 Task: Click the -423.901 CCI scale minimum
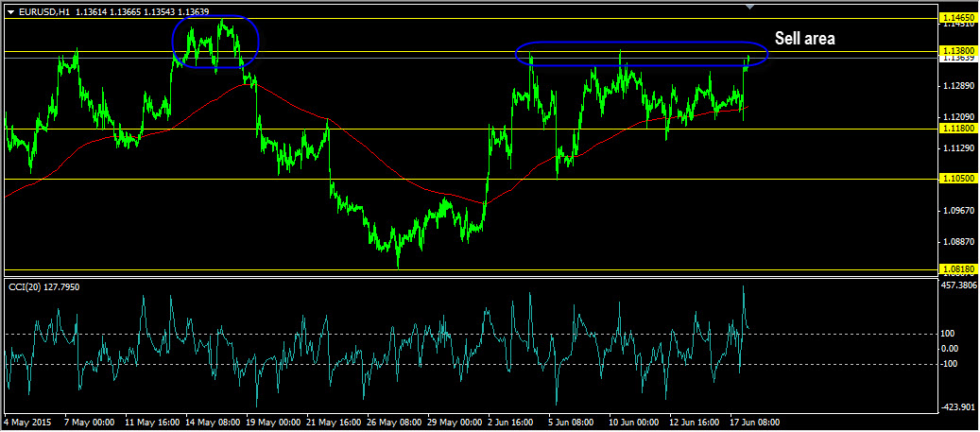coord(959,408)
